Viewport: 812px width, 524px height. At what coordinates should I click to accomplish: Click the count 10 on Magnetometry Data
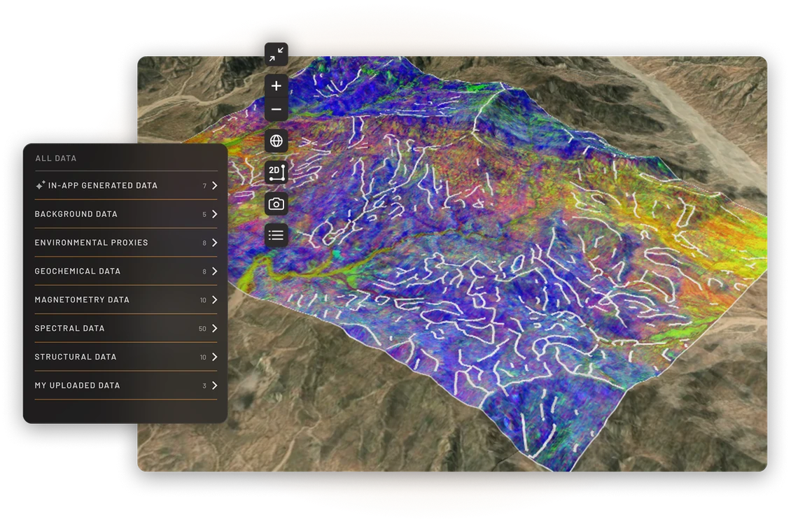tap(203, 300)
